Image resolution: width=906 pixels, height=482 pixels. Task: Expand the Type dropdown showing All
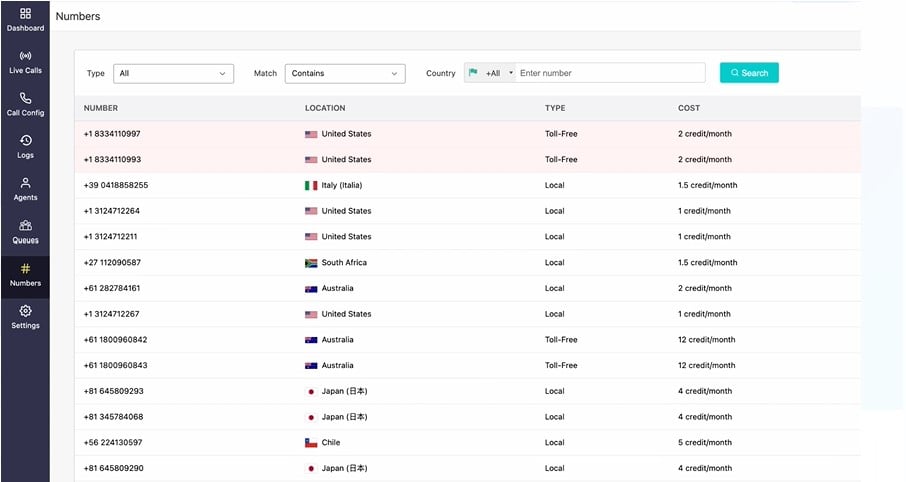click(x=173, y=73)
